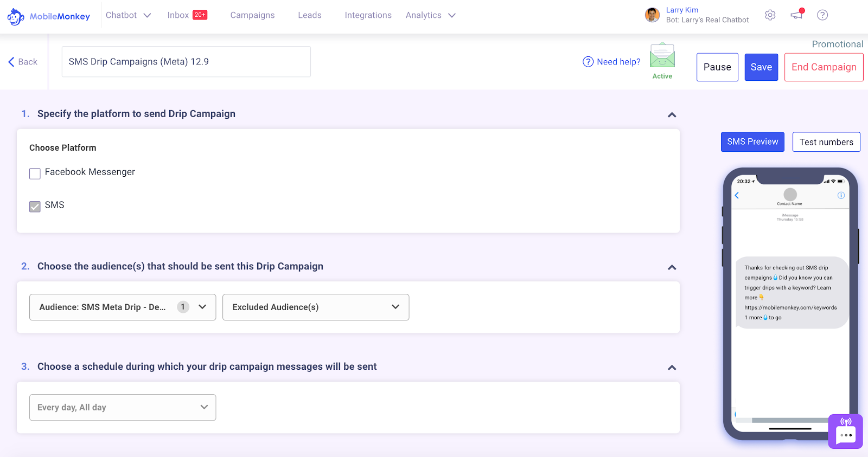
Task: Click the Back chevron arrow icon
Action: (11, 62)
